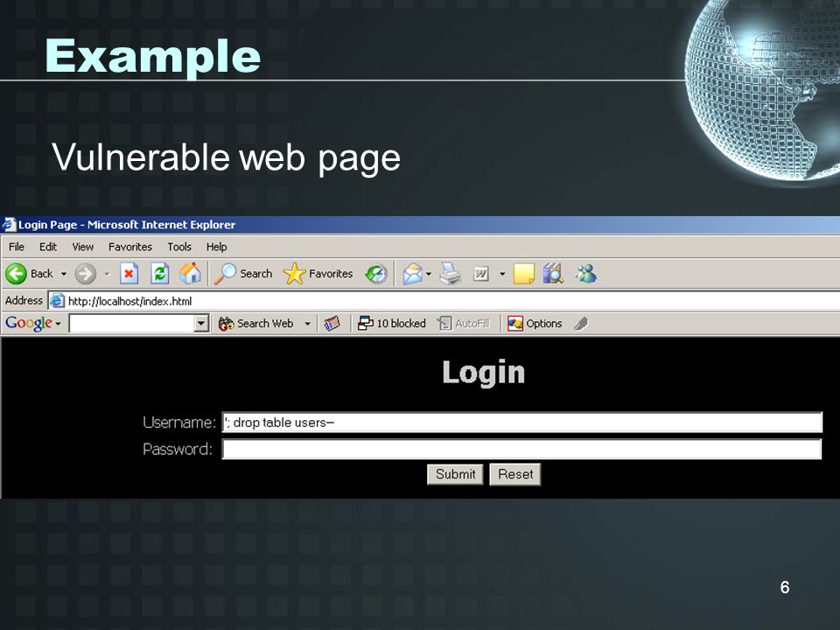The width and height of the screenshot is (840, 630).
Task: Click the yellow Discuss note icon
Action: (x=524, y=274)
